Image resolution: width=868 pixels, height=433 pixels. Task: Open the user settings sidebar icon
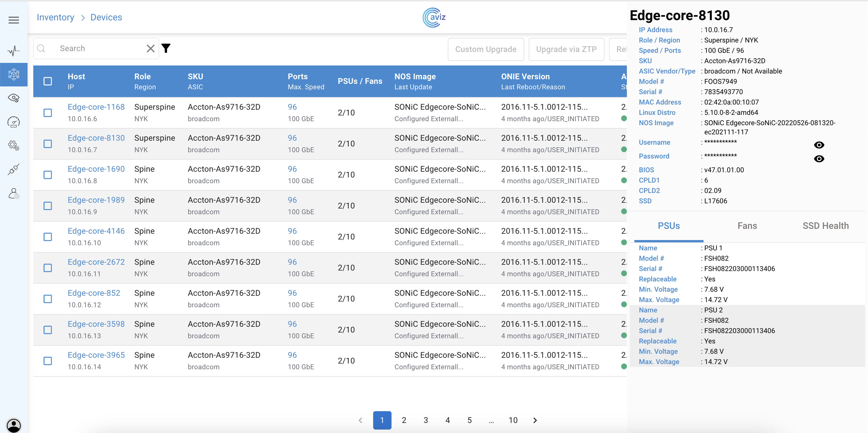(x=13, y=194)
